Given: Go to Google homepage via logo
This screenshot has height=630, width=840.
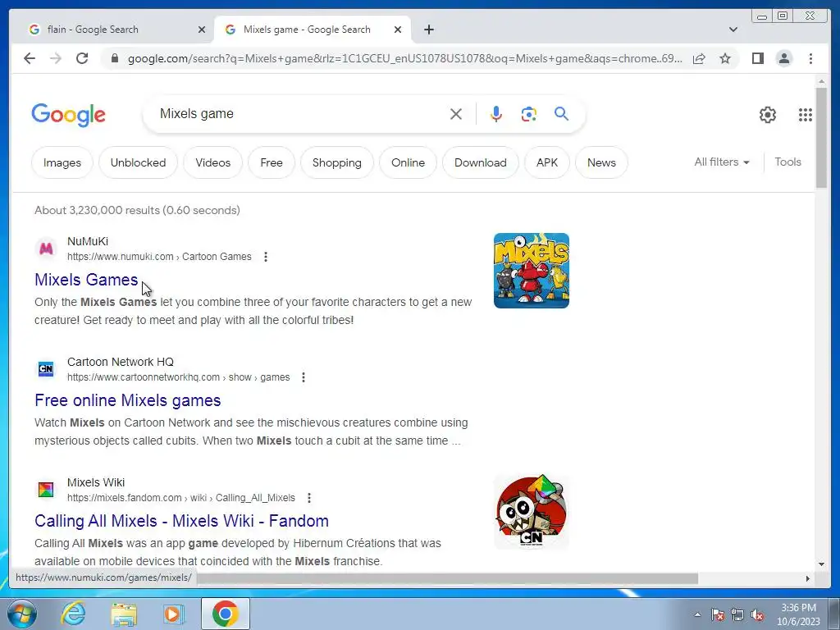Looking at the screenshot, I should click(69, 115).
